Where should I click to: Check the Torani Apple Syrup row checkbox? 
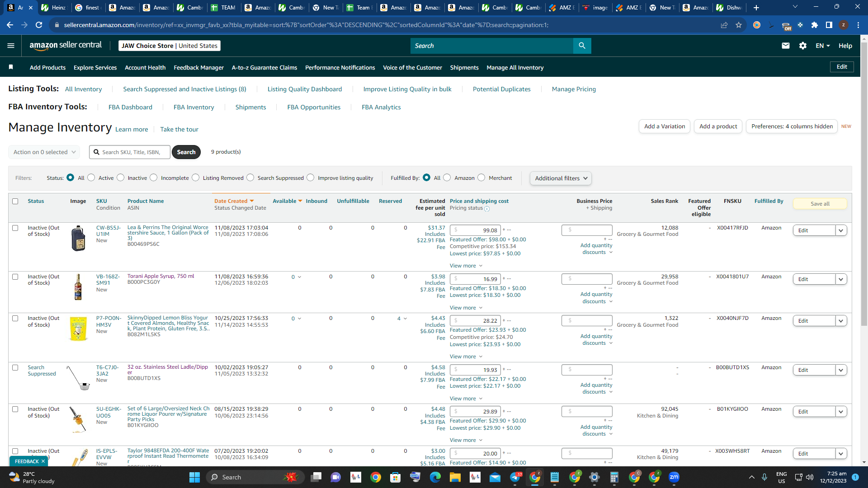(15, 277)
